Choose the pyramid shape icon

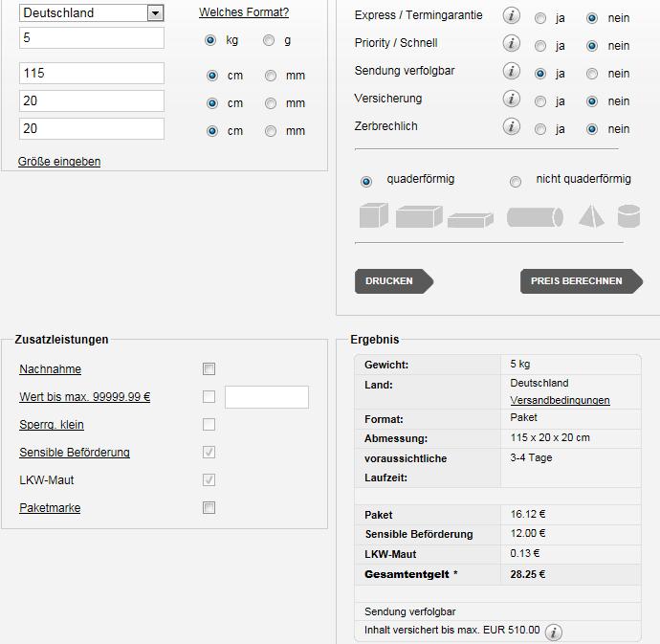click(591, 215)
